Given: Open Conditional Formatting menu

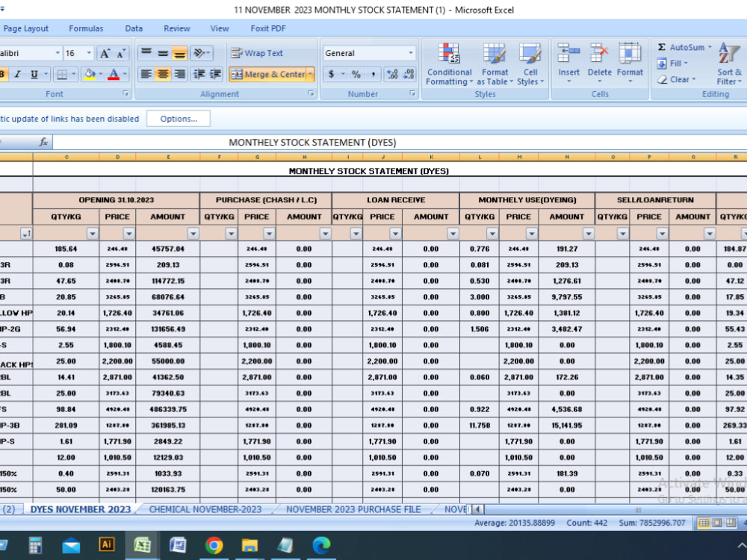Looking at the screenshot, I should point(449,65).
